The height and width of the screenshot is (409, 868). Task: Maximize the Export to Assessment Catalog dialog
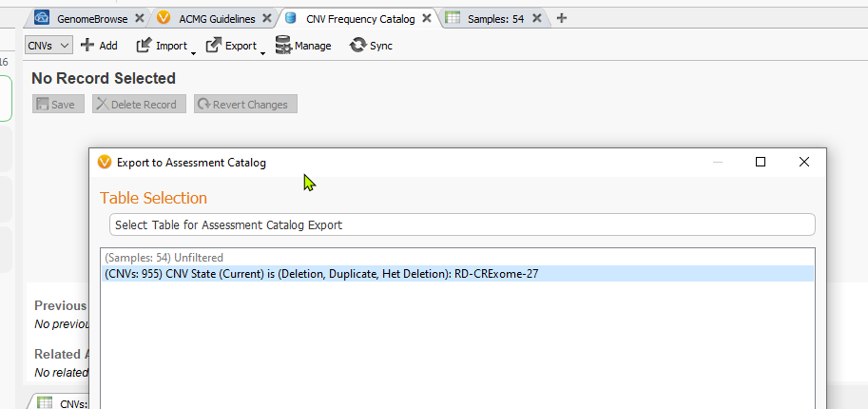(761, 162)
